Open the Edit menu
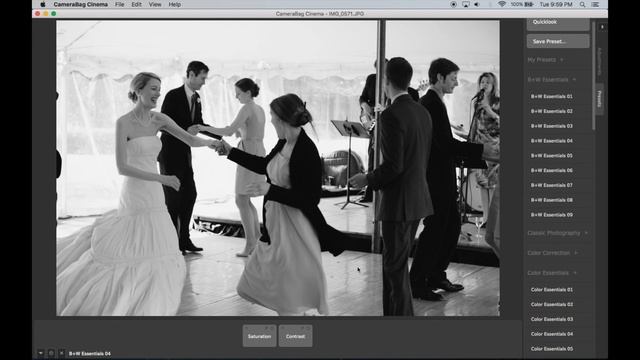Screen dimensions: 640x360 pos(136,4)
